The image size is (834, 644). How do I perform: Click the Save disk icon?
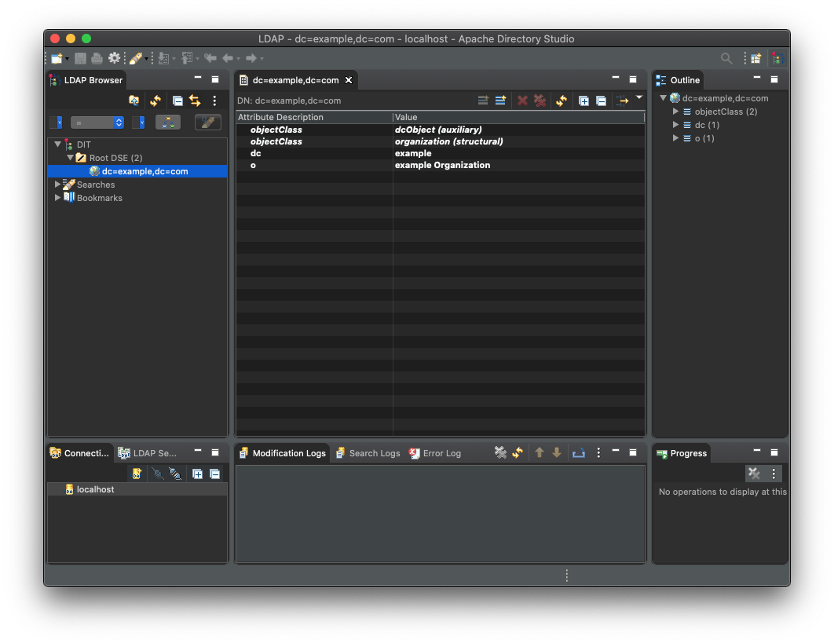coord(80,58)
